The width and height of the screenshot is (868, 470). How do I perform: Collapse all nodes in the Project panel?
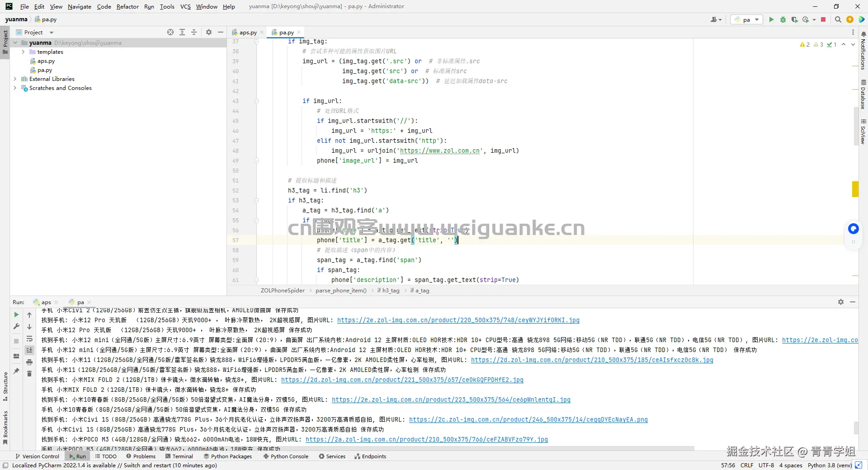click(x=194, y=32)
